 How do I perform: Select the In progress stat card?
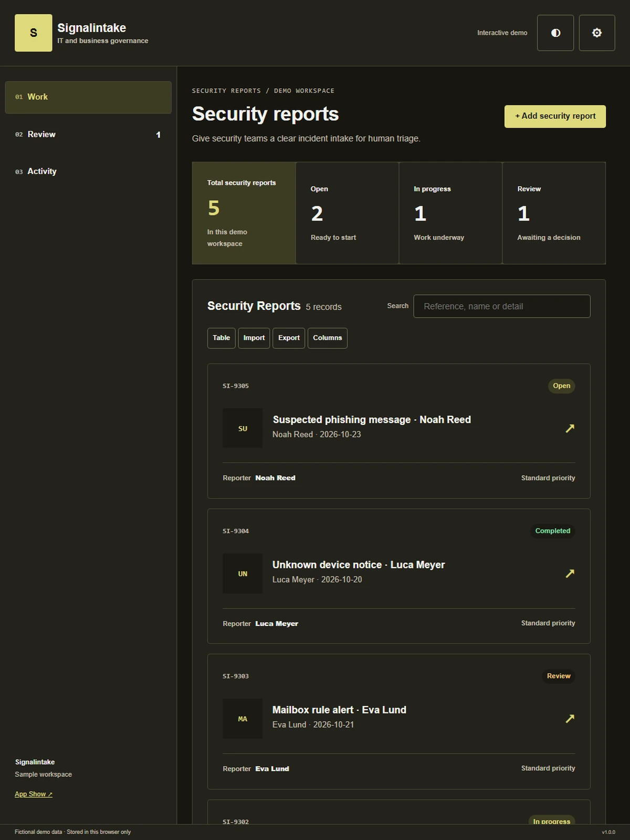pyautogui.click(x=450, y=213)
